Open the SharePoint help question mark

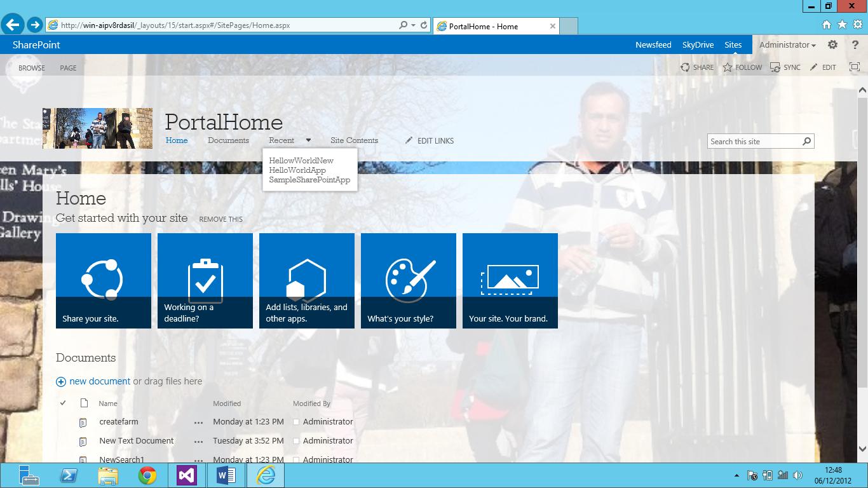[855, 44]
